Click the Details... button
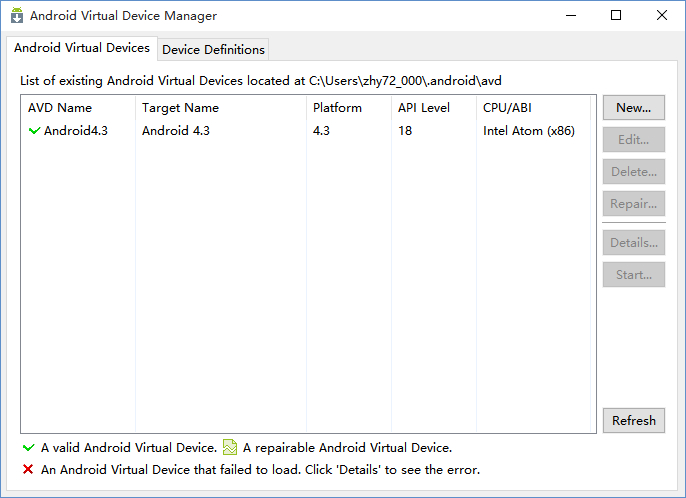The image size is (686, 498). click(x=633, y=243)
